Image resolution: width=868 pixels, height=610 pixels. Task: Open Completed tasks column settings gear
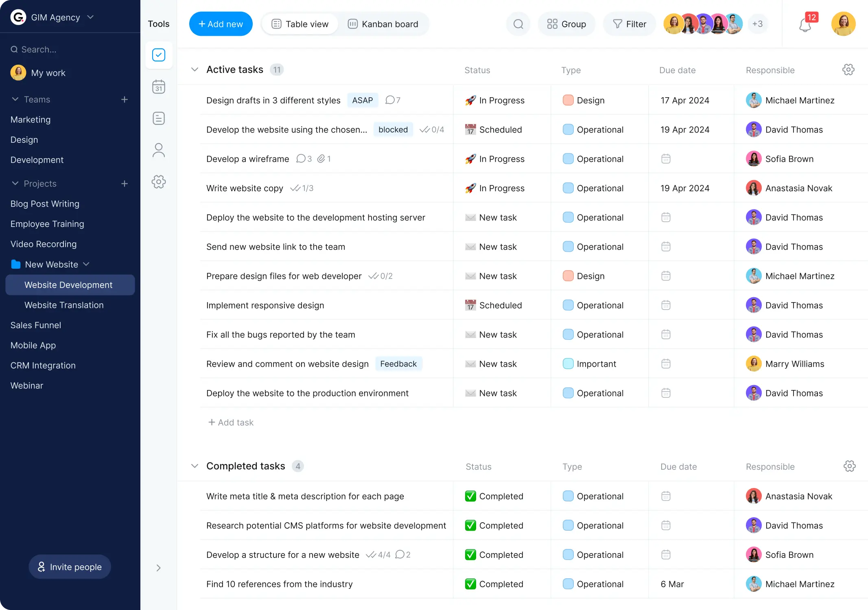(849, 466)
